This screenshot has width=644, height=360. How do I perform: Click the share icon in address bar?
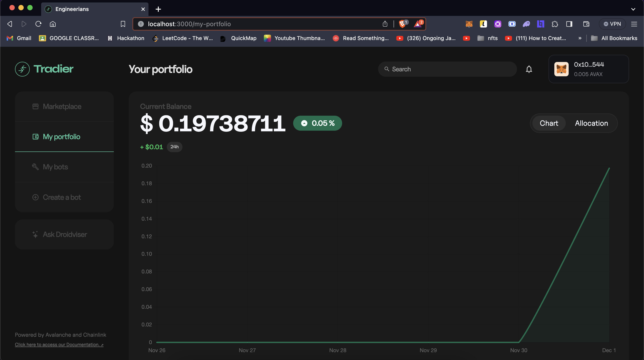385,24
